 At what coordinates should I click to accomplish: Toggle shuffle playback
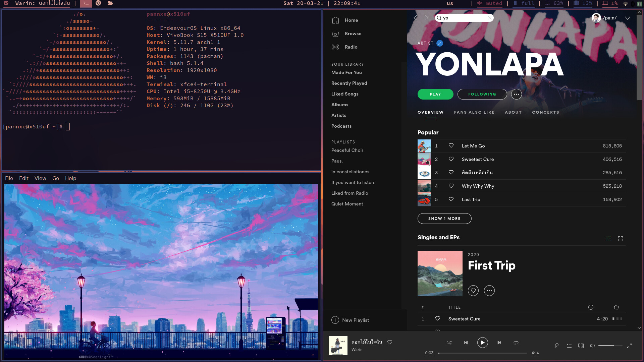point(449,343)
